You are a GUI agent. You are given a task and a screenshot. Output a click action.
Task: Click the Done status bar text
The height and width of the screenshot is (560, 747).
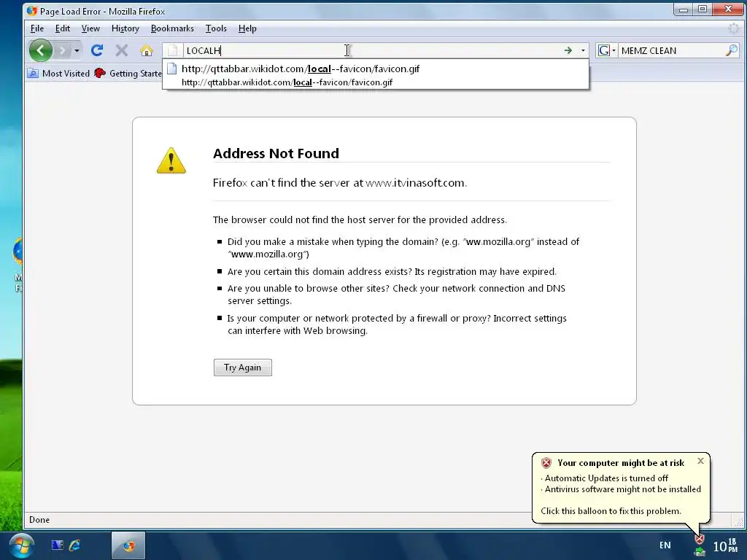pos(39,520)
